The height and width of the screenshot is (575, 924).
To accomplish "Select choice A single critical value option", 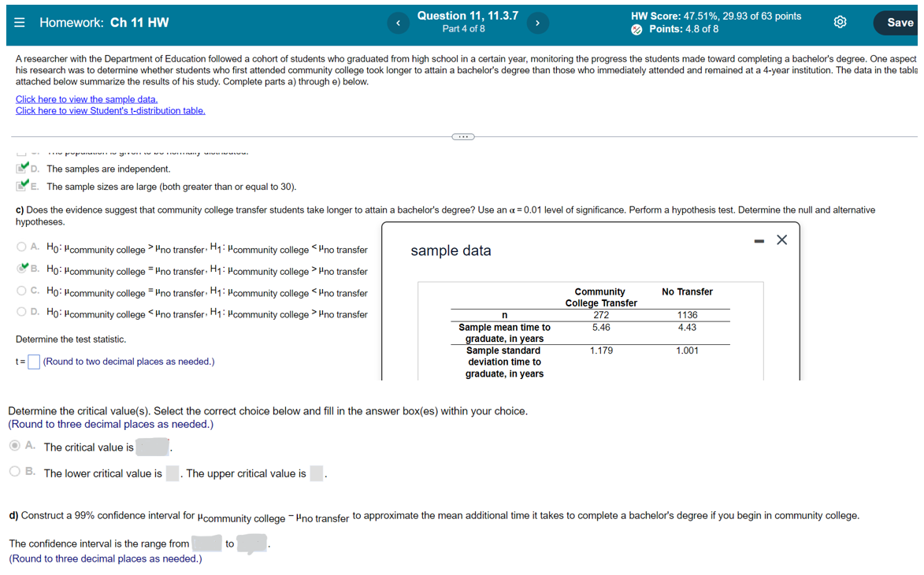I will pyautogui.click(x=17, y=445).
